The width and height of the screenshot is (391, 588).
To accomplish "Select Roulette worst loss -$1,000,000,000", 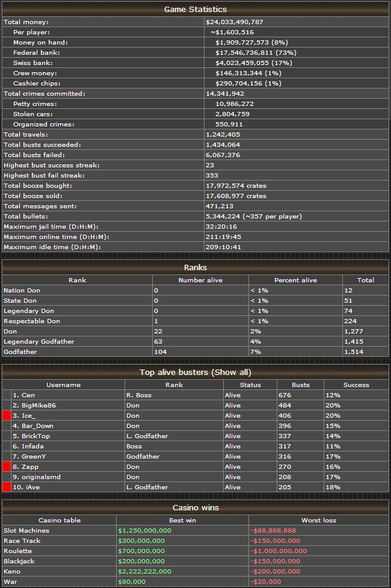I will click(x=279, y=551).
